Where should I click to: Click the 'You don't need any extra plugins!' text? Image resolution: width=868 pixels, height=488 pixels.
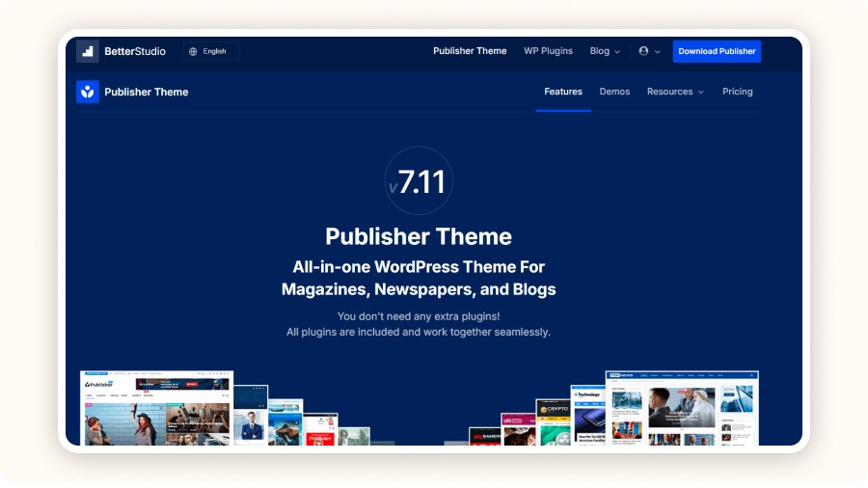[419, 316]
